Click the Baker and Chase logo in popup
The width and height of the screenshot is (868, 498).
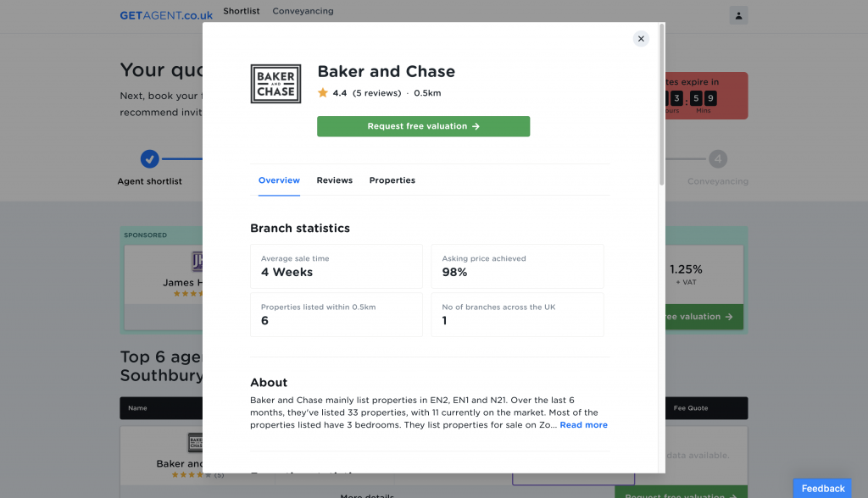tap(275, 84)
